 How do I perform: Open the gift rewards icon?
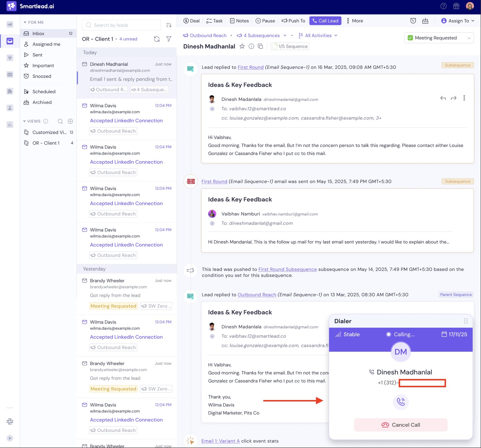pyautogui.click(x=456, y=6)
